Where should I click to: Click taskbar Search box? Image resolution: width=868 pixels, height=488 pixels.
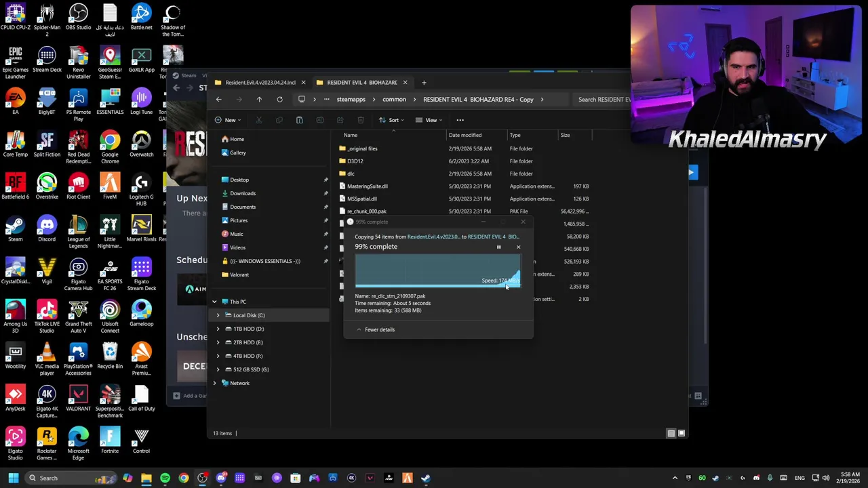71,478
